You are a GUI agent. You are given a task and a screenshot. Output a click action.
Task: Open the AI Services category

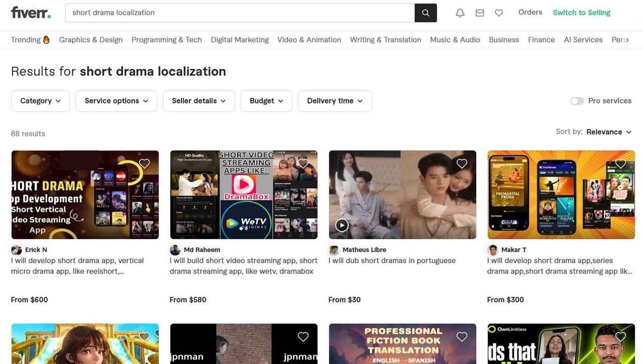tap(583, 40)
